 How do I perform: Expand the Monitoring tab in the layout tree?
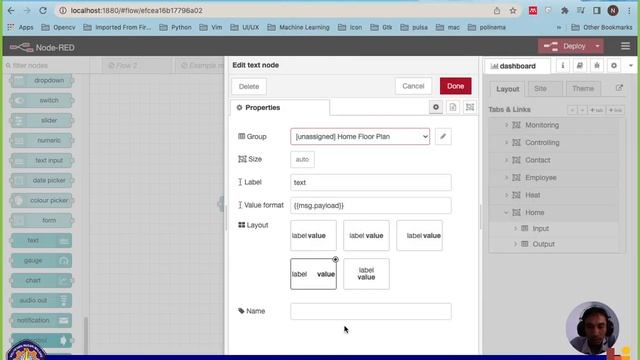(507, 125)
